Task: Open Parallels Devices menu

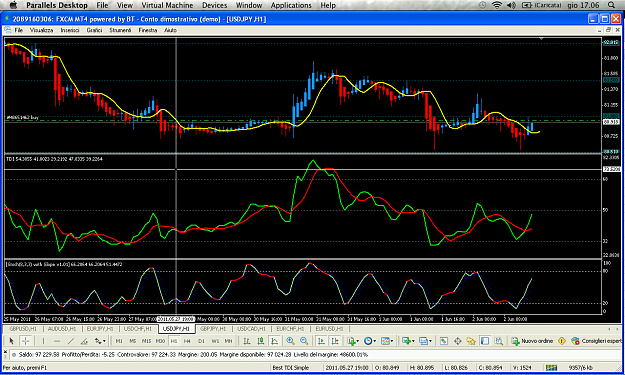Action: [x=214, y=5]
